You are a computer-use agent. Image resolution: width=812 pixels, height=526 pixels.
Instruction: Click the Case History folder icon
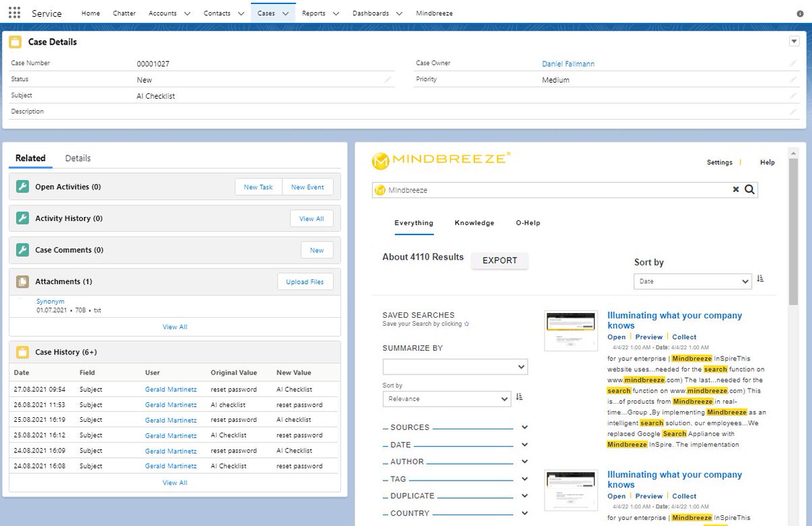tap(22, 352)
